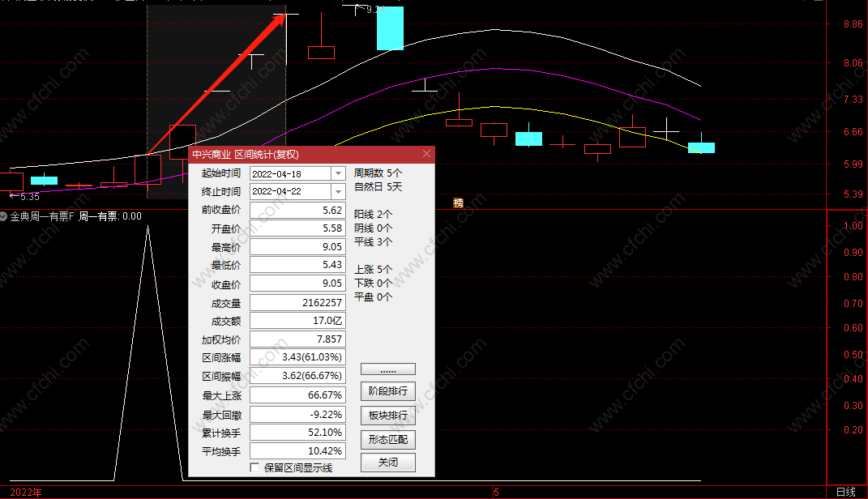Select the 前收盘价 value 5.62
The height and width of the screenshot is (499, 868).
point(297,211)
